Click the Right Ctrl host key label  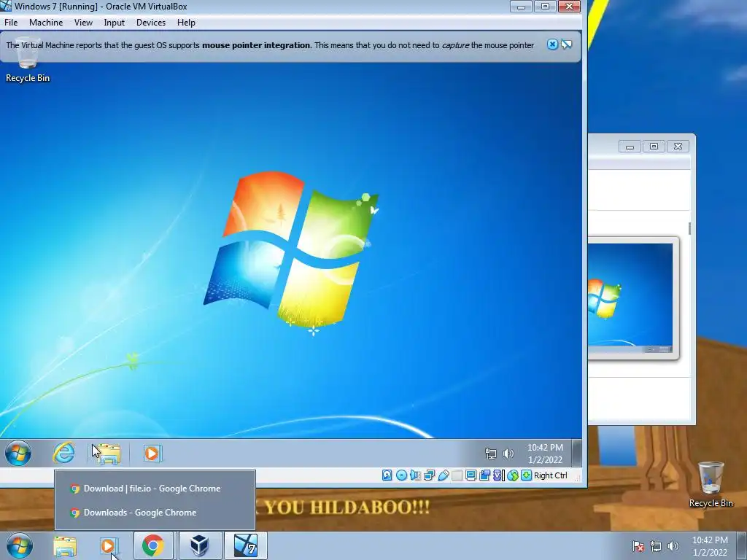[550, 475]
